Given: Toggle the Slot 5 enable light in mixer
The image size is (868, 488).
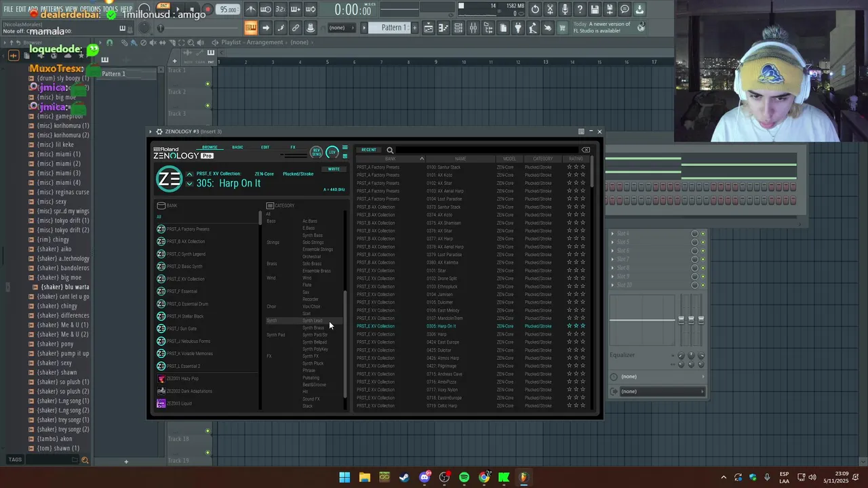Looking at the screenshot, I should point(703,242).
